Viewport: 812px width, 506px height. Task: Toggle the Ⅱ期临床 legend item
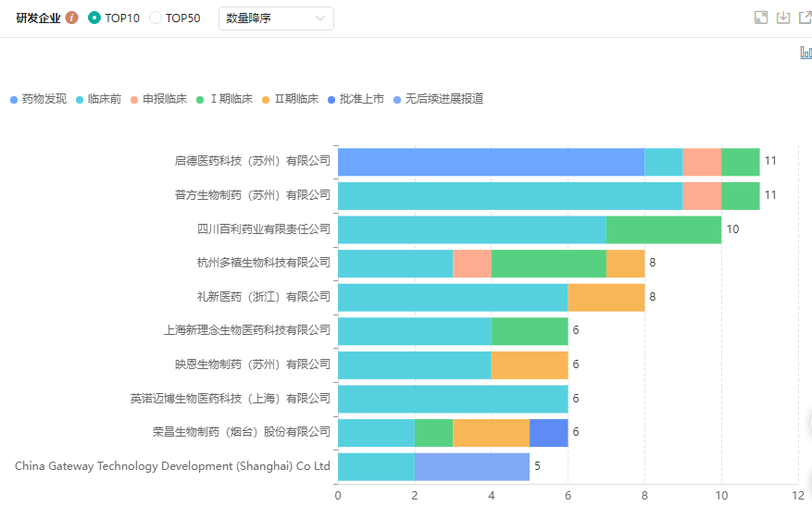pyautogui.click(x=291, y=99)
